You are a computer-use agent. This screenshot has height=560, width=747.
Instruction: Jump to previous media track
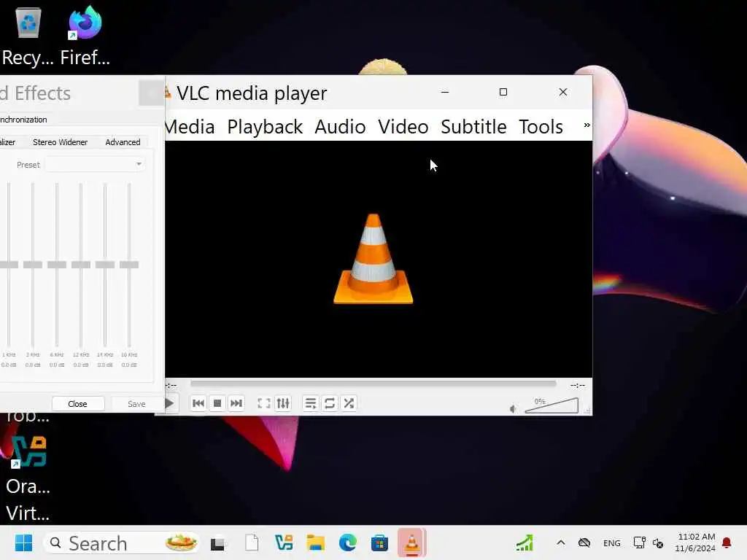coord(198,403)
